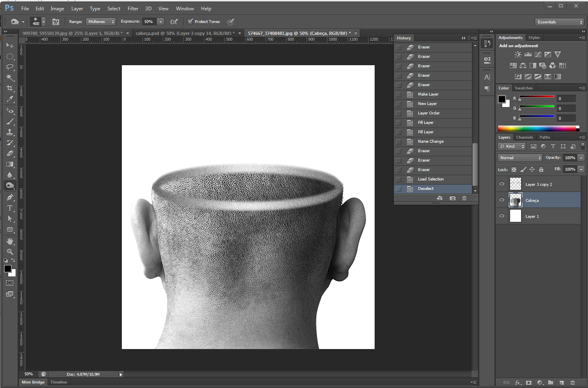
Task: Select the Crop tool
Action: tap(10, 88)
